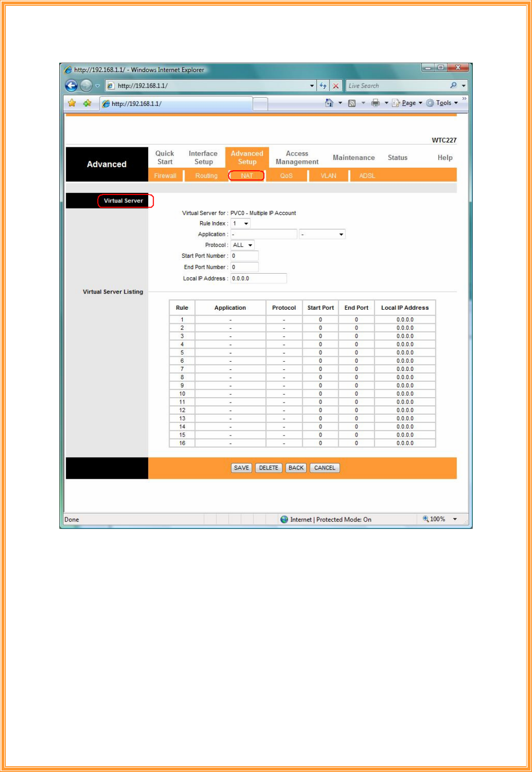Click the Live Search magnifier icon
Screen dimensions: 532x772
(453, 86)
